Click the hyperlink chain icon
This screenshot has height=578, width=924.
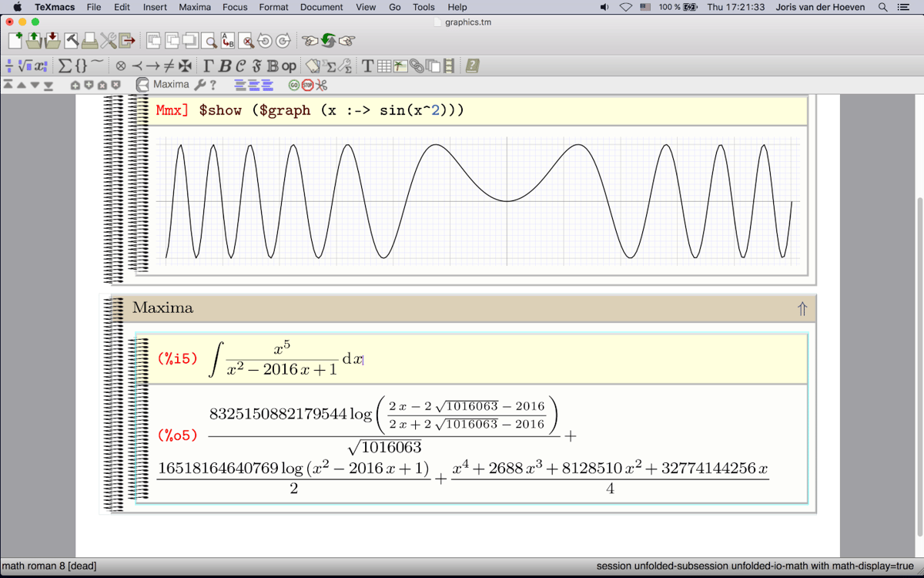[416, 66]
